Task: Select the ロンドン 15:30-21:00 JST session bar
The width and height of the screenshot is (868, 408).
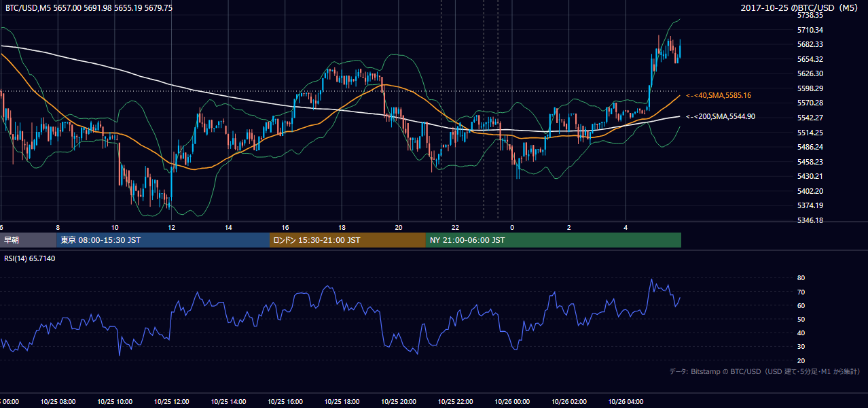Action: (348, 240)
